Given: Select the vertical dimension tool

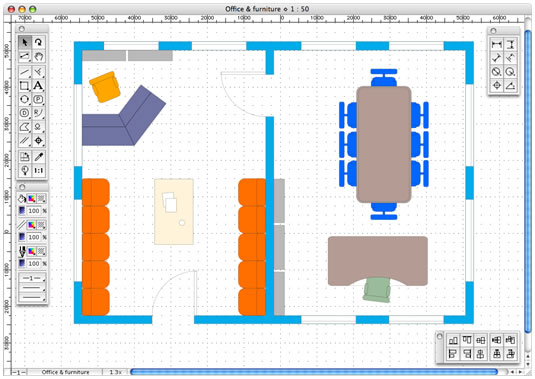Looking at the screenshot, I should click(x=510, y=45).
